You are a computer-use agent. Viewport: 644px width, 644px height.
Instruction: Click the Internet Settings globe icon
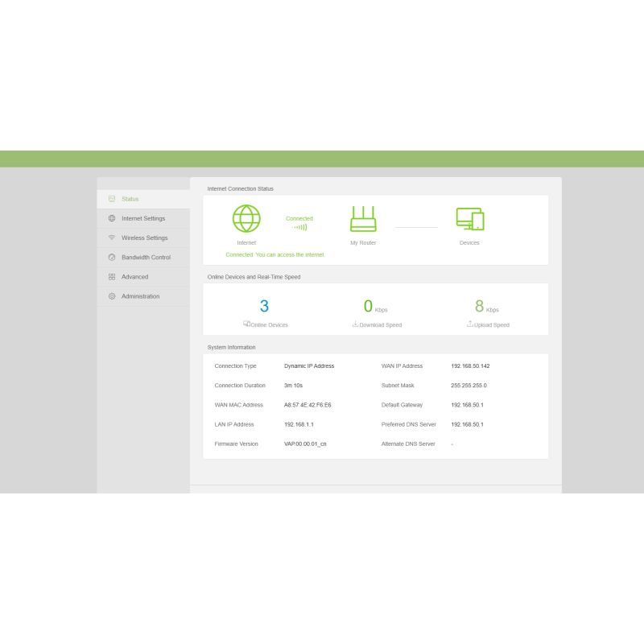pyautogui.click(x=112, y=218)
